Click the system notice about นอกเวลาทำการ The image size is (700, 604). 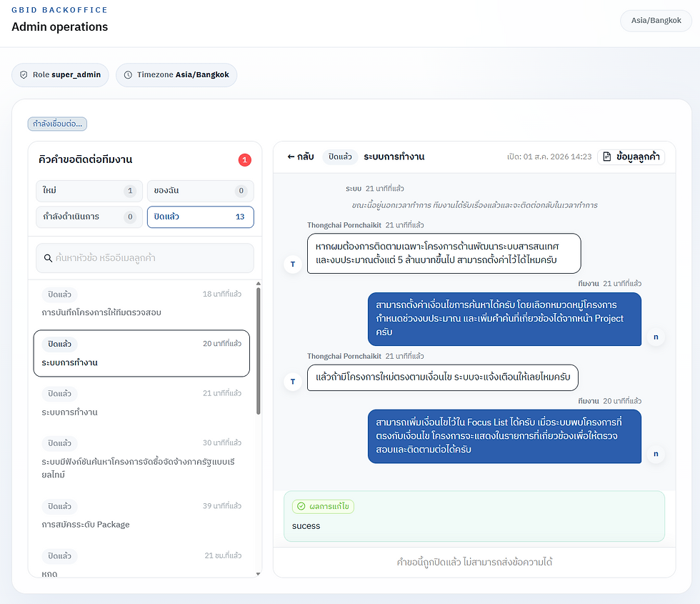[x=474, y=206]
